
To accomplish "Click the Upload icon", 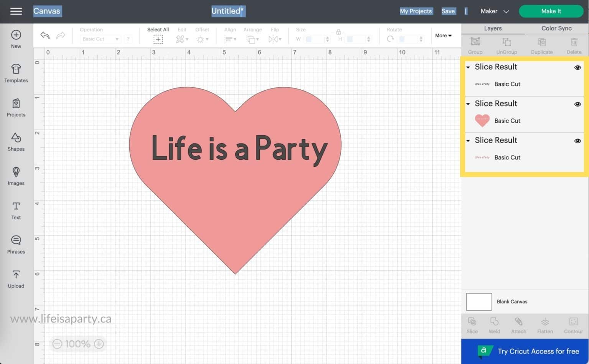I will 16,279.
